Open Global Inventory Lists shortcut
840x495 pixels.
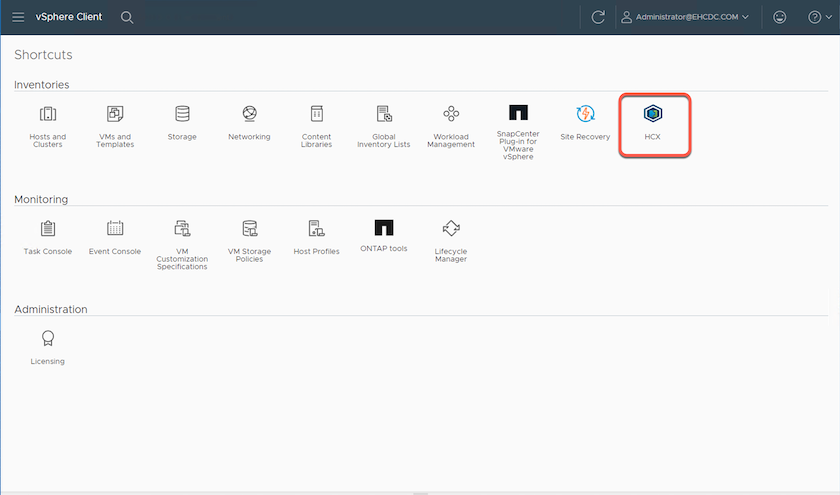coord(384,126)
